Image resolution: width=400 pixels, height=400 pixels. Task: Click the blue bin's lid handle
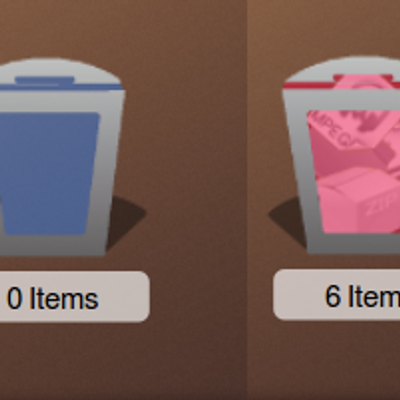45,80
